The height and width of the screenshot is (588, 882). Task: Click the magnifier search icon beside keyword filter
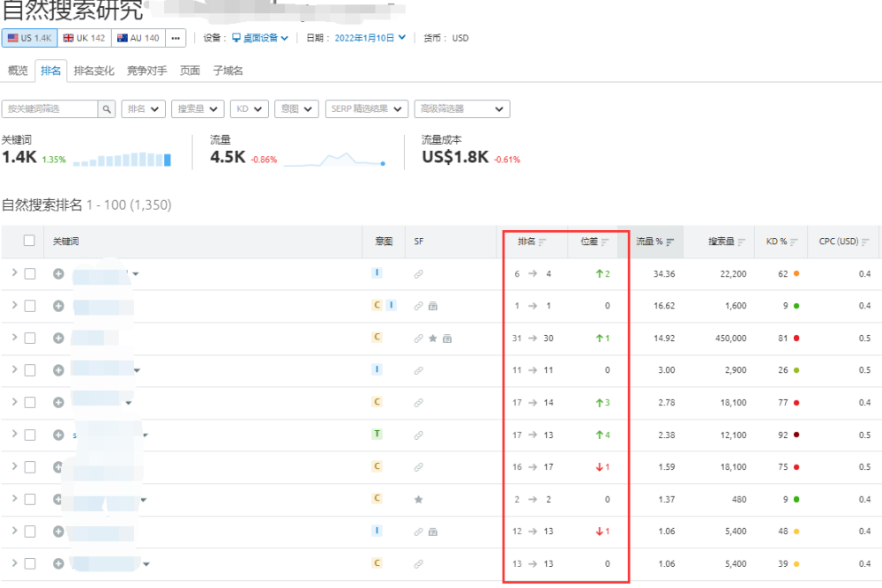[107, 109]
